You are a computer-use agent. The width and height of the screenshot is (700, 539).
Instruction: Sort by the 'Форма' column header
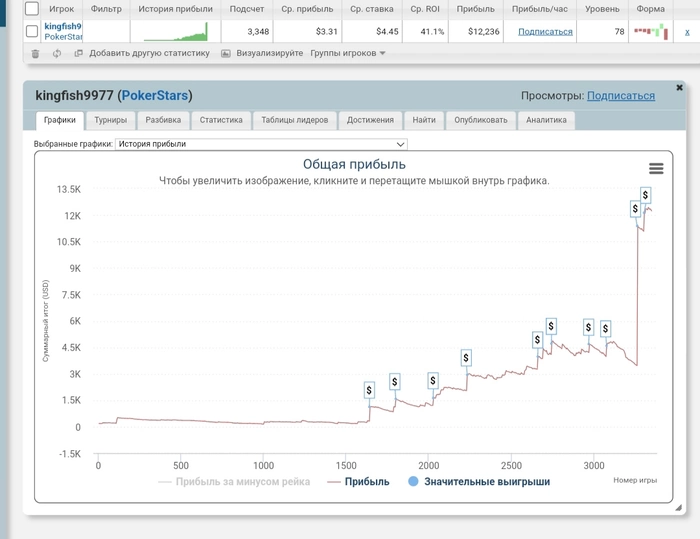650,9
